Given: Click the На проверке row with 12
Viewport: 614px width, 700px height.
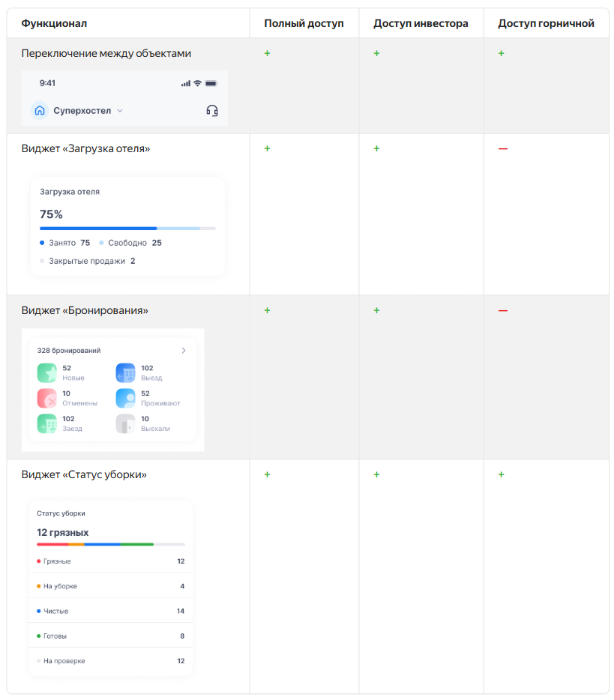Looking at the screenshot, I should [111, 661].
